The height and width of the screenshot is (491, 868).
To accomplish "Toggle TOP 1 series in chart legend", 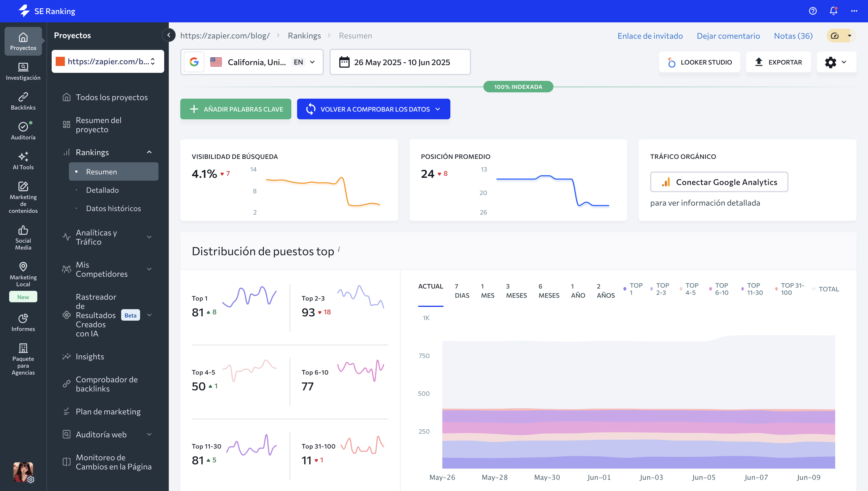I will (633, 289).
